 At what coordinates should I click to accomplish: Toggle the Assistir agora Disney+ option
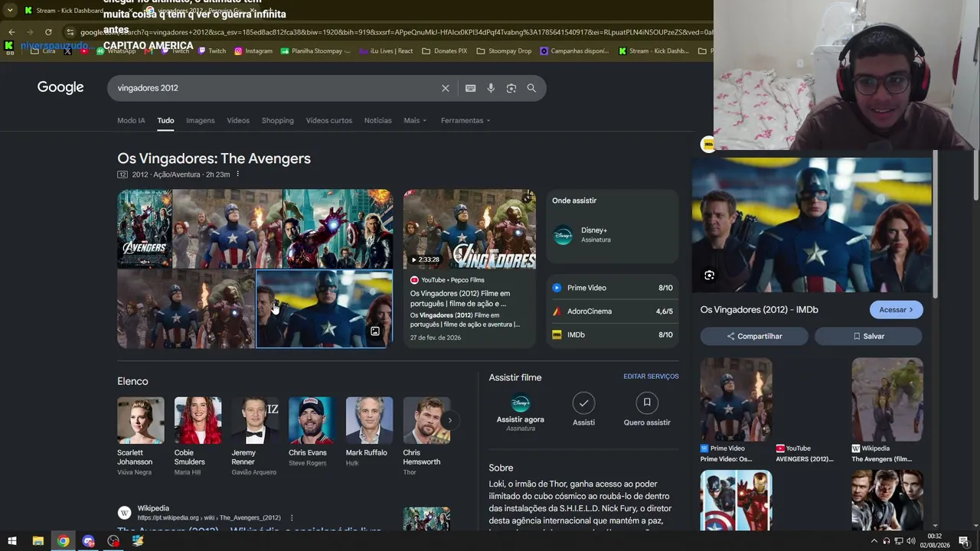[x=521, y=412]
